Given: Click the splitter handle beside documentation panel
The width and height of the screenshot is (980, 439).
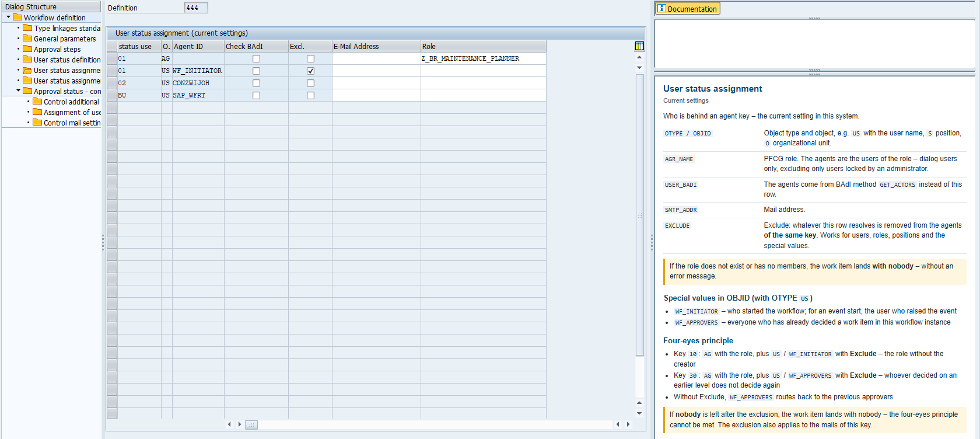Looking at the screenshot, I should click(x=652, y=242).
